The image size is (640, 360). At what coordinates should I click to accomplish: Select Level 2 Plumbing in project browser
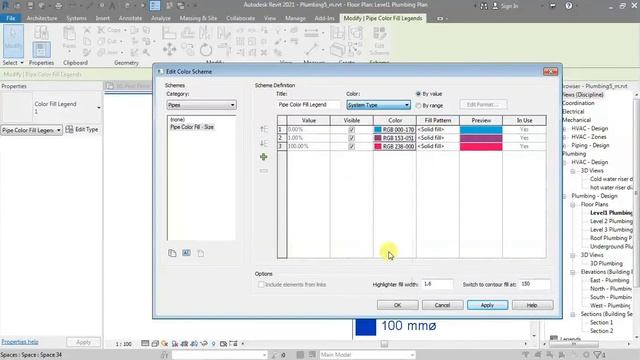(611, 221)
